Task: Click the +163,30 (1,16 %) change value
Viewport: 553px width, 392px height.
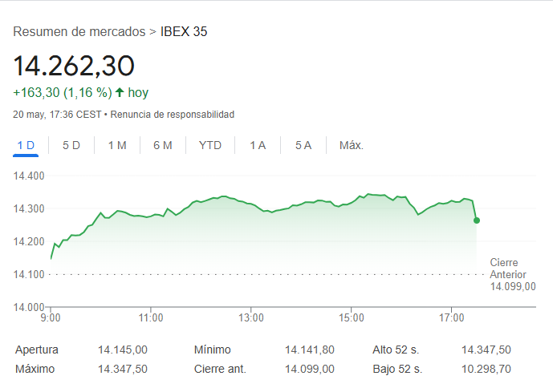Action: click(63, 92)
